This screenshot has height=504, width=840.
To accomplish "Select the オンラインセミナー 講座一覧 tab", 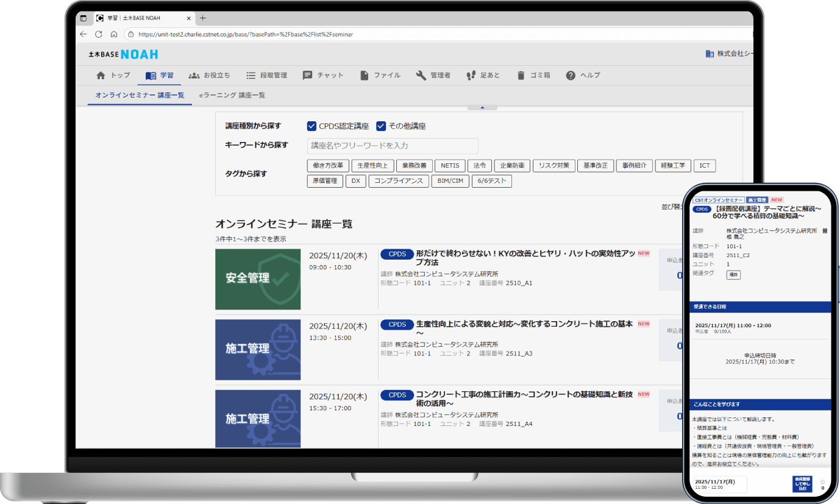I will [x=140, y=95].
